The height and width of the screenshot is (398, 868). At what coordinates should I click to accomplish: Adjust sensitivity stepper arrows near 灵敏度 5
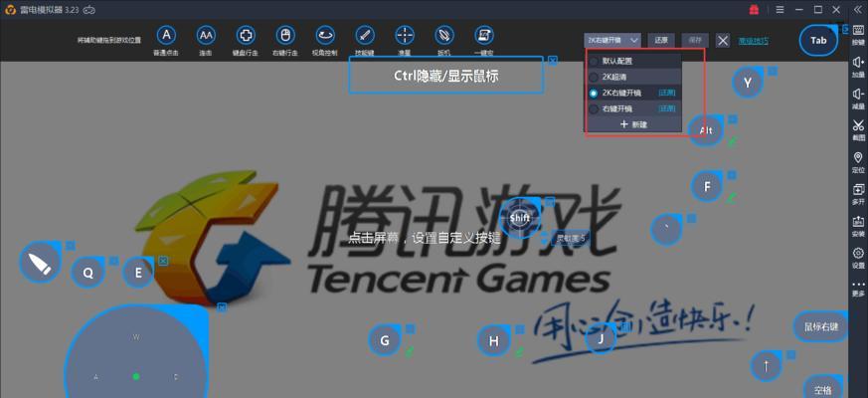point(545,238)
